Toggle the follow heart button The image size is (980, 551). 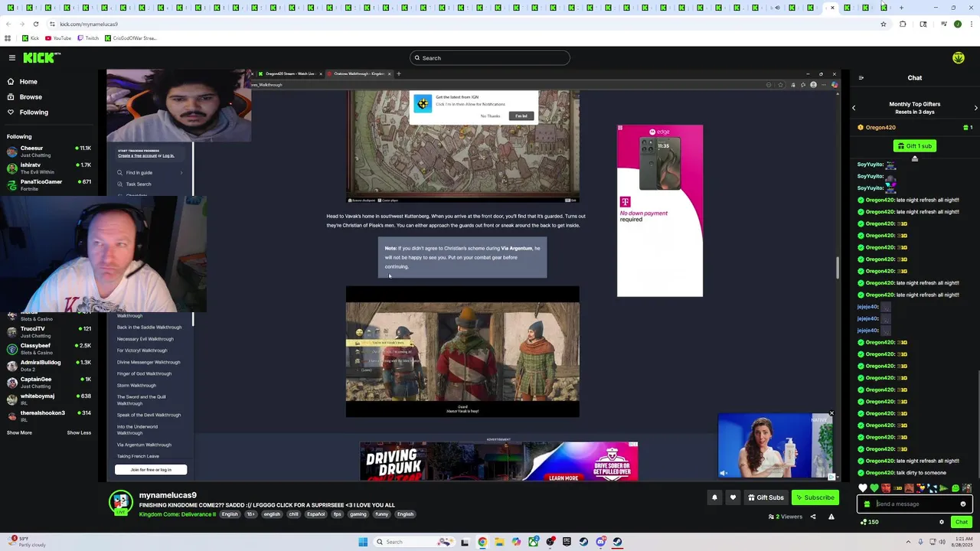click(733, 497)
